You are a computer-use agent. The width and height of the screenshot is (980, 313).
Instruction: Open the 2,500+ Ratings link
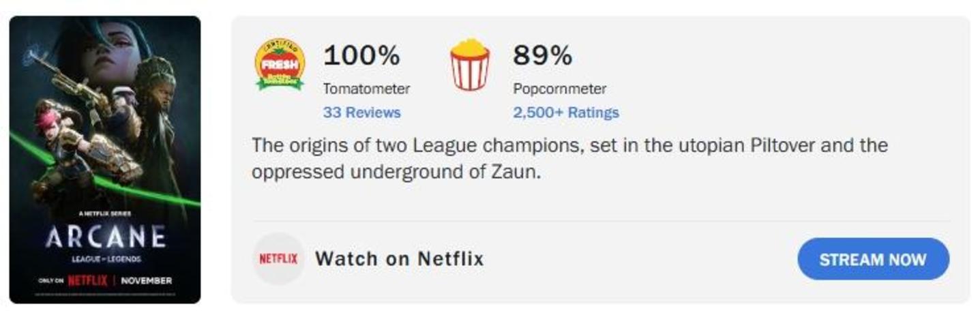pyautogui.click(x=565, y=113)
